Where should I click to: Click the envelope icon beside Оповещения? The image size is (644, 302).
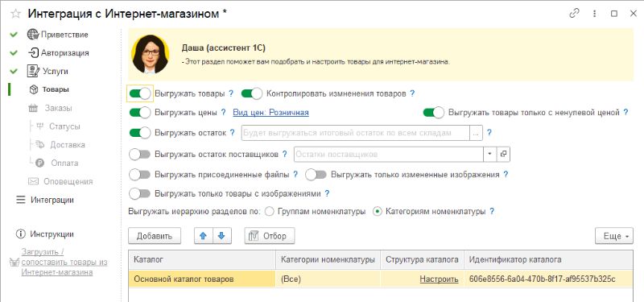click(33, 181)
